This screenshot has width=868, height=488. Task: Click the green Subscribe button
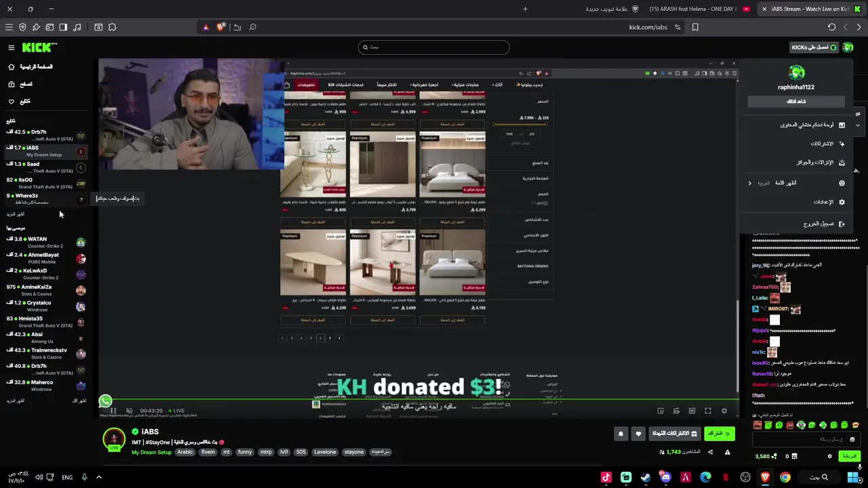[x=719, y=433]
